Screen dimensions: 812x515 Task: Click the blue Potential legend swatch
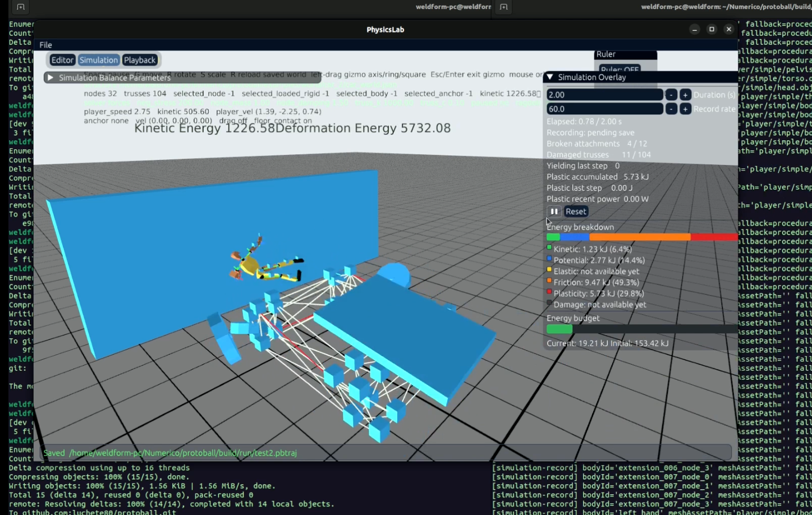tap(549, 259)
